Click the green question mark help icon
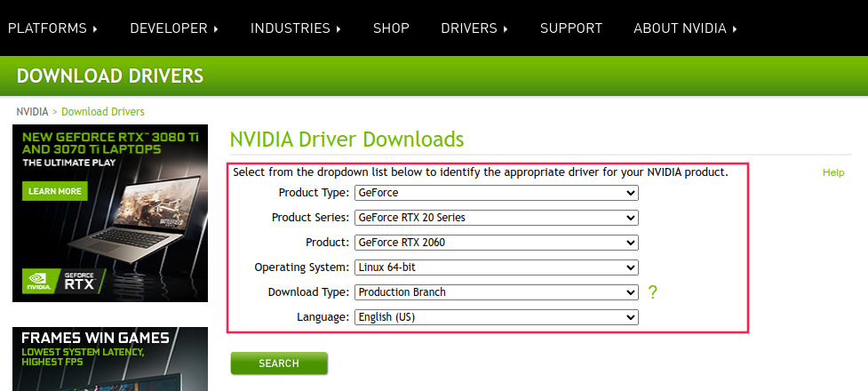The image size is (868, 391). click(653, 292)
